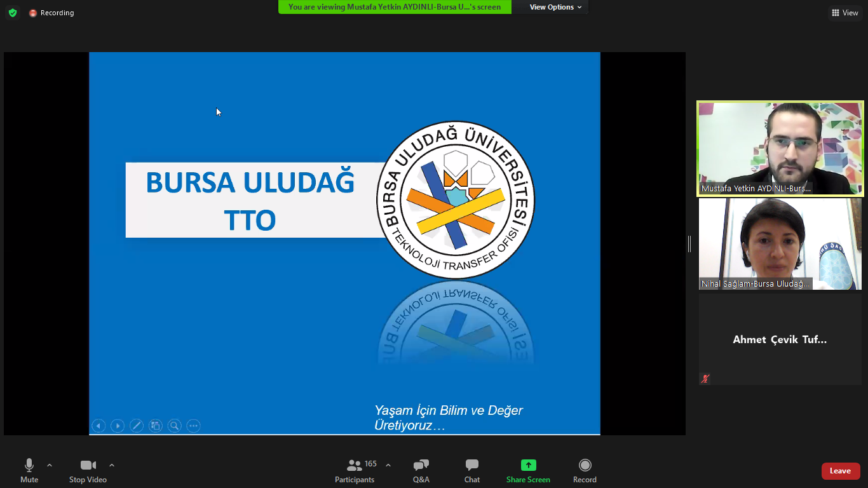Start recording with the Record button
This screenshot has height=488, width=868.
585,471
